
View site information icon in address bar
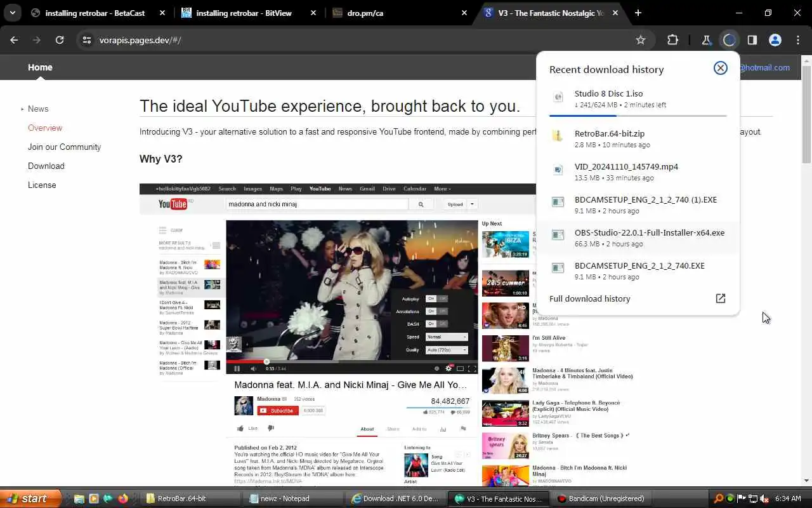tap(86, 40)
